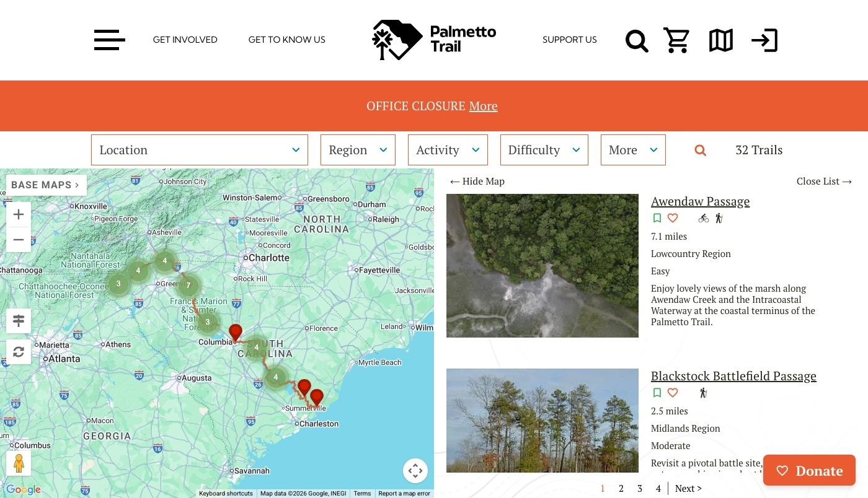Expand the Region dropdown filter
Screen dimensions: 868x498
(358, 150)
